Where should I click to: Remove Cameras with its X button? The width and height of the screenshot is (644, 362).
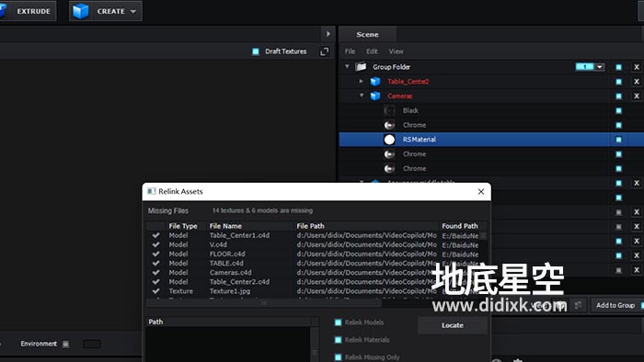point(637,96)
